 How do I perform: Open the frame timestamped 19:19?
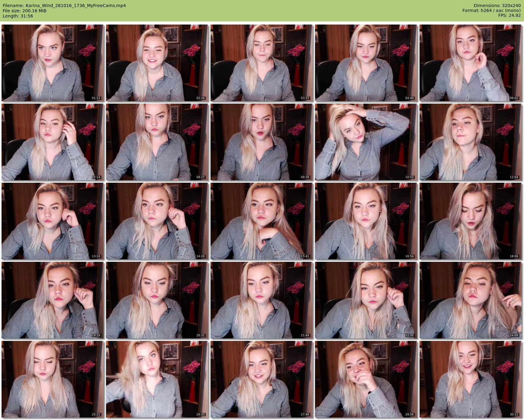[52, 300]
